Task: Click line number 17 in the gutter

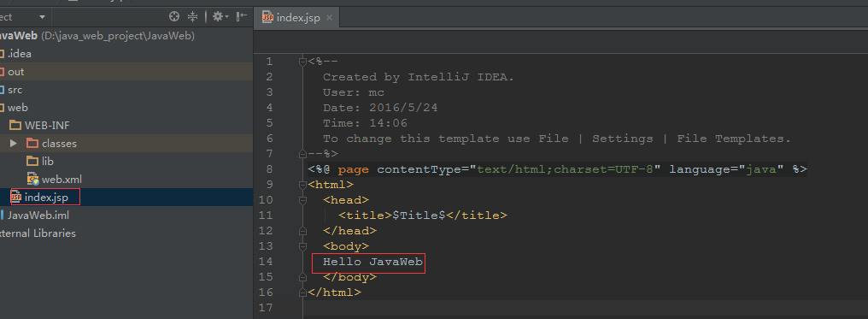Action: click(266, 307)
